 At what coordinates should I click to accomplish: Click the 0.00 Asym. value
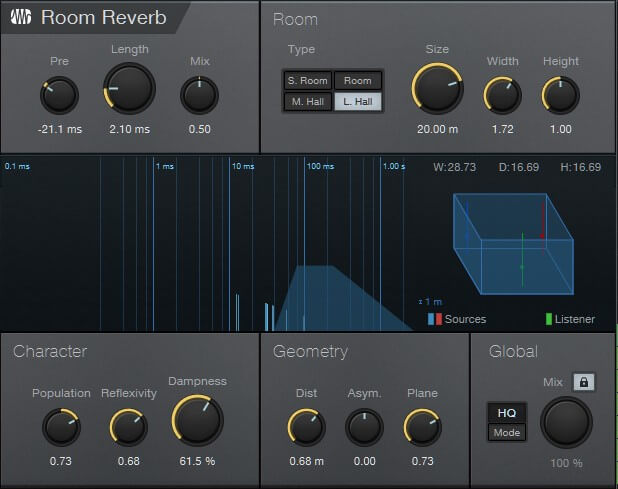point(365,461)
